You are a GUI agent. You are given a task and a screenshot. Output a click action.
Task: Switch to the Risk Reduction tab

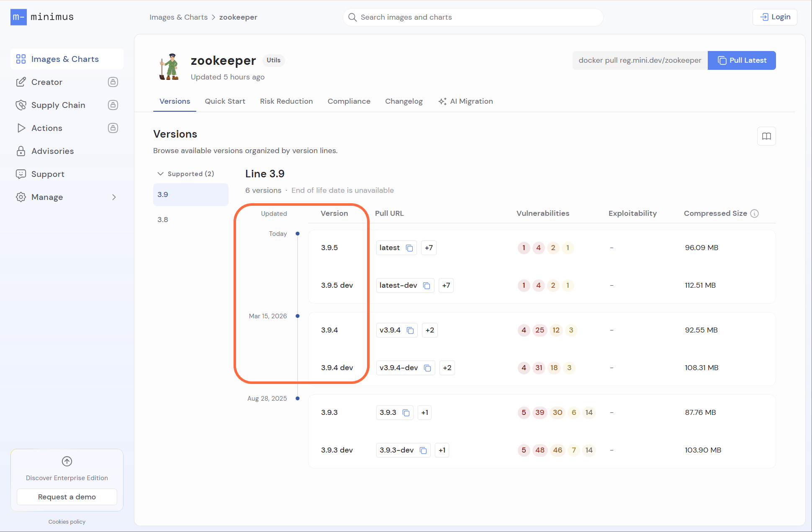pos(286,102)
